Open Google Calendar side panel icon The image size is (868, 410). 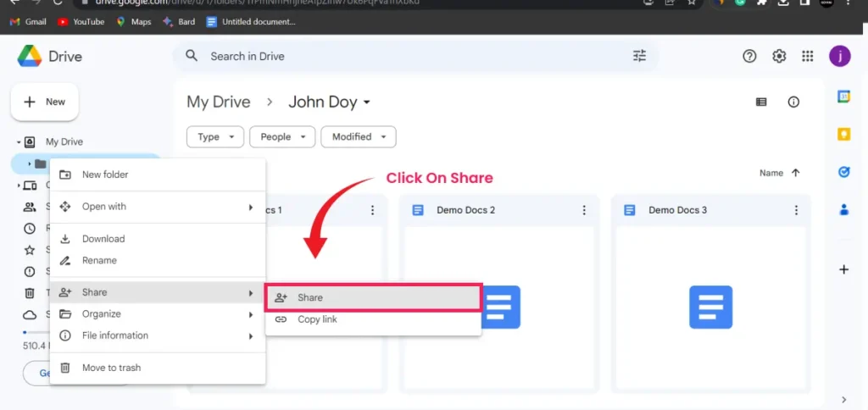[843, 97]
